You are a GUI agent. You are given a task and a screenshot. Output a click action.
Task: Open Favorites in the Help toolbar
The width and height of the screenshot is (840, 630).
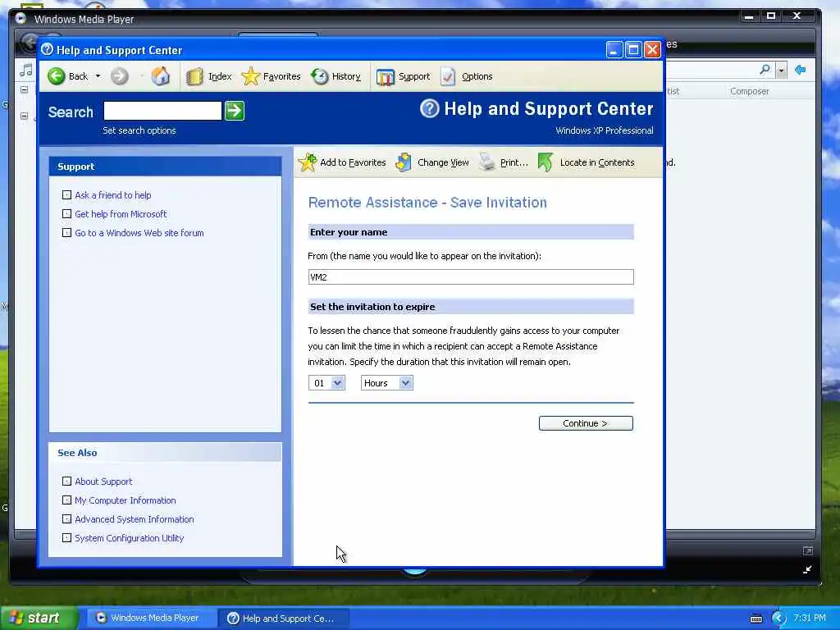tap(271, 76)
